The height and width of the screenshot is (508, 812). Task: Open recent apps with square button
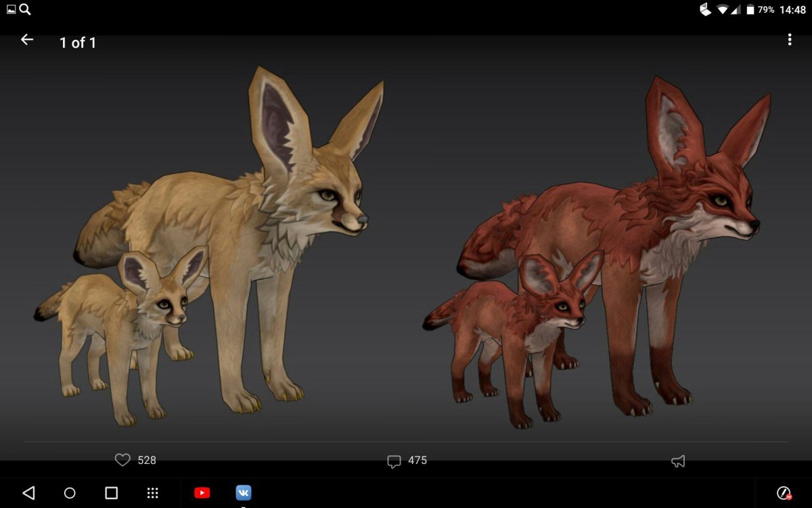[x=112, y=493]
